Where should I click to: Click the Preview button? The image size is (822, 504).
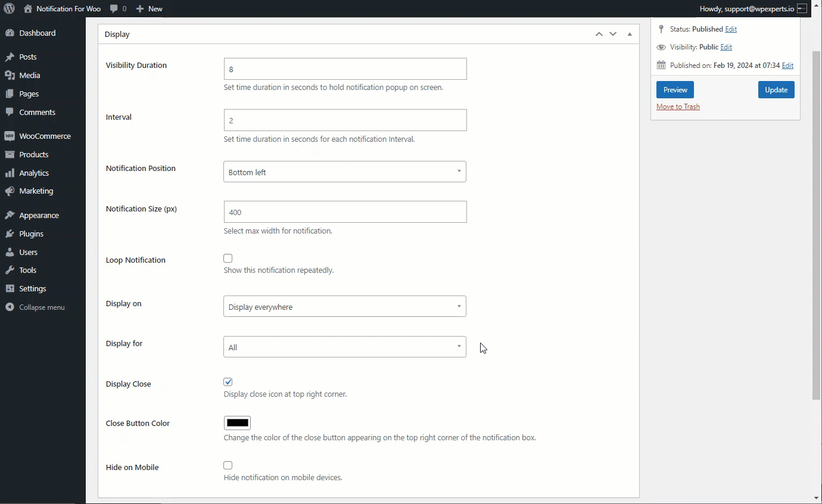coord(675,90)
